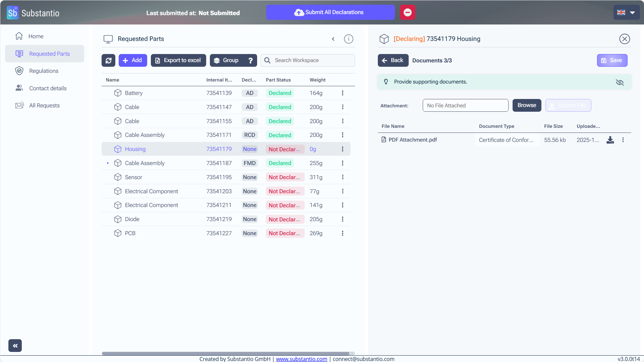Viewport: 644px width, 362px height.
Task: Collapse the Requested Parts panel chevron
Action: click(333, 39)
